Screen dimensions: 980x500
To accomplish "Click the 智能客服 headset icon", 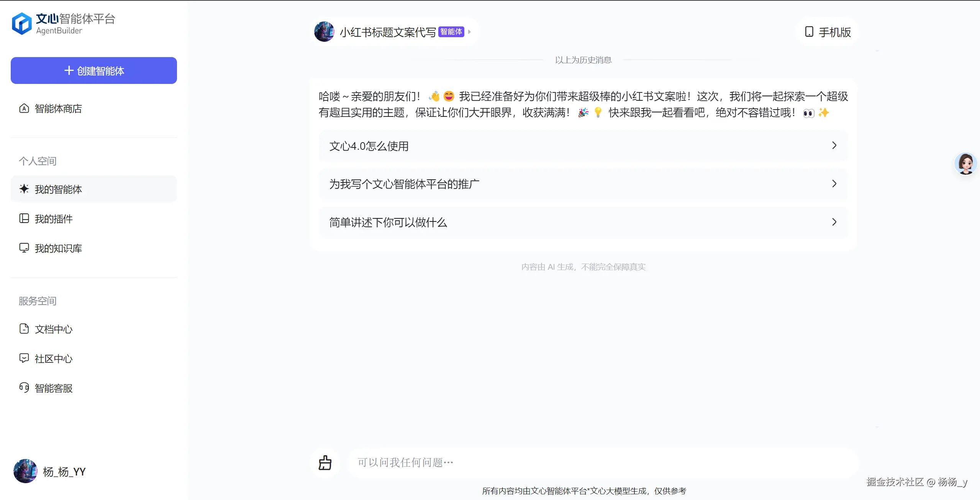I will (24, 388).
